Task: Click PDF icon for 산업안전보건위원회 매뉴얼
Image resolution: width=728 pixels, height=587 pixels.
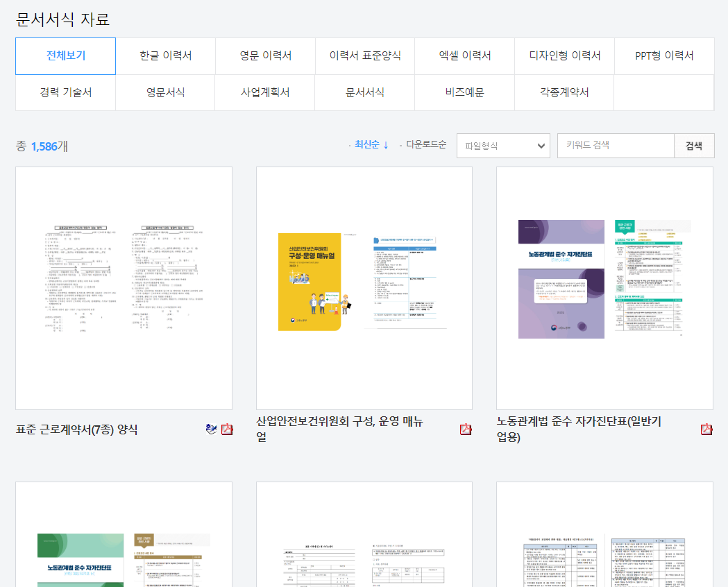Action: click(x=466, y=429)
